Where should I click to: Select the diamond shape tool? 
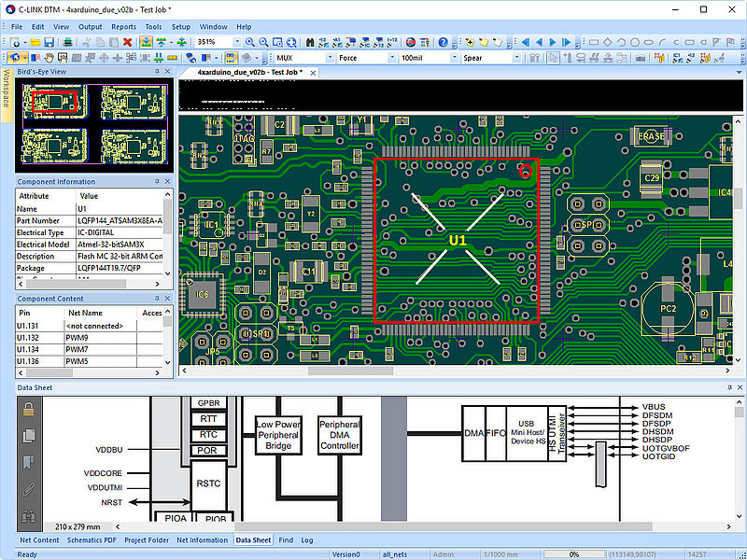(x=608, y=42)
